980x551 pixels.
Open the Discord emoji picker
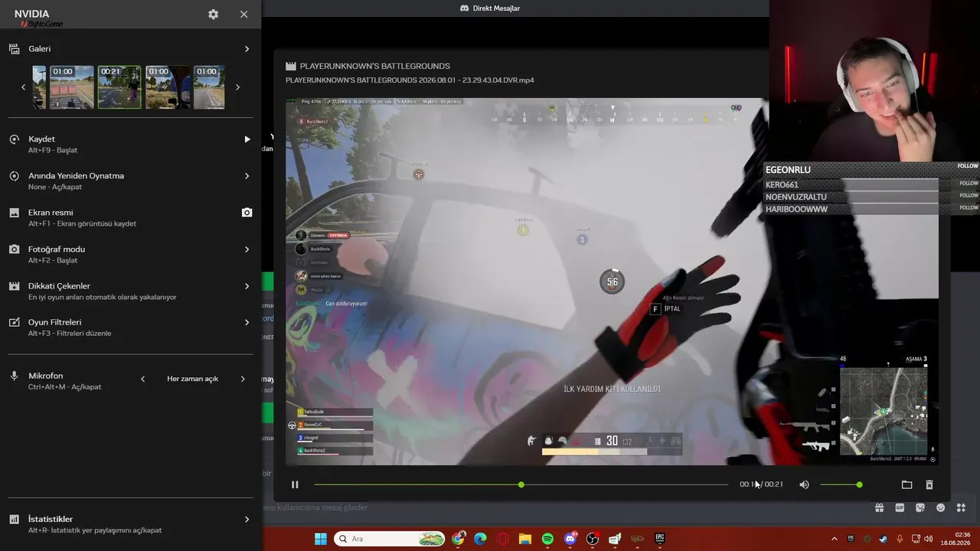click(941, 507)
